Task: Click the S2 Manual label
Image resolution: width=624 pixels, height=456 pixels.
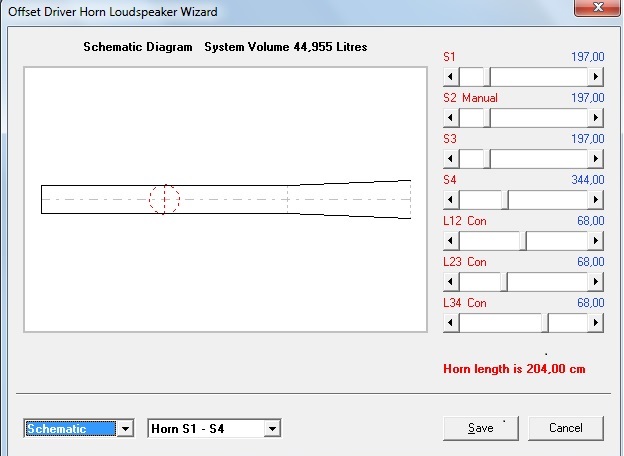Action: 470,98
